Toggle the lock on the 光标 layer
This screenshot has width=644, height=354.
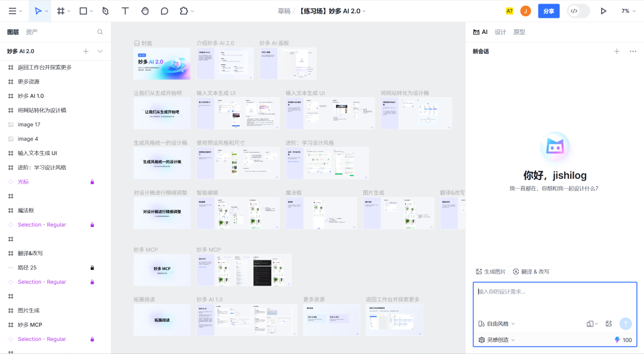[92, 182]
